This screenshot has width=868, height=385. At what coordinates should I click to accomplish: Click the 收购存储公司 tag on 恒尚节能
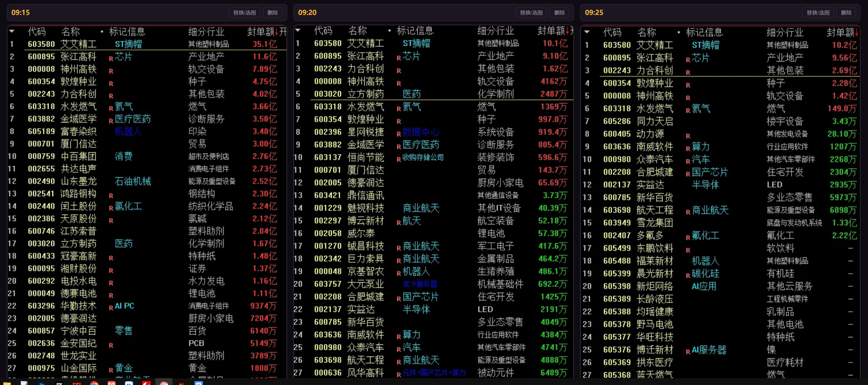coord(423,157)
